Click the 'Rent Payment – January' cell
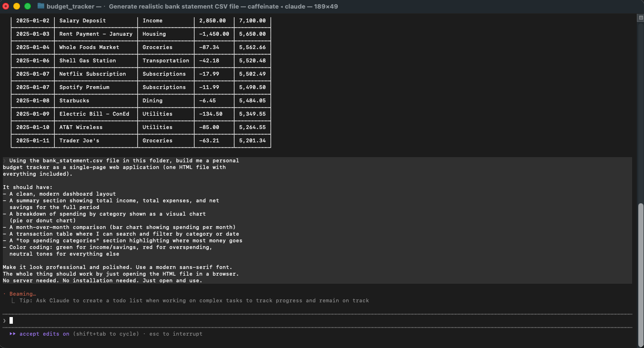The image size is (644, 348). click(x=96, y=34)
